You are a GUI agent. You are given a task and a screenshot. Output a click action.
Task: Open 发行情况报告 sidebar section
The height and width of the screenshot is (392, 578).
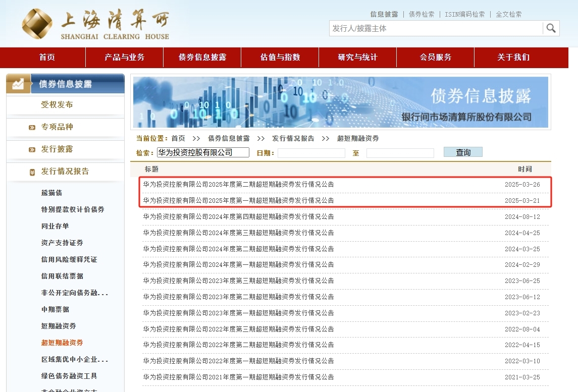point(65,172)
